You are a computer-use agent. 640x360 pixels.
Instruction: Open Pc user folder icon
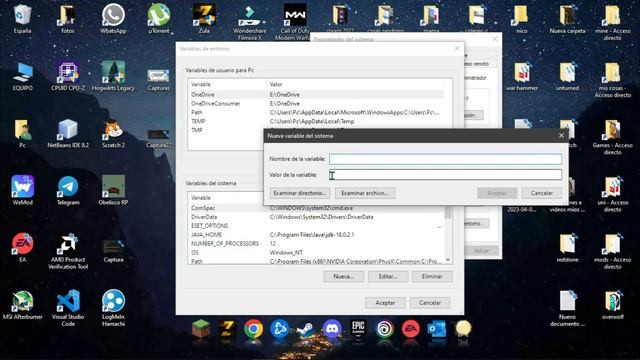point(22,133)
